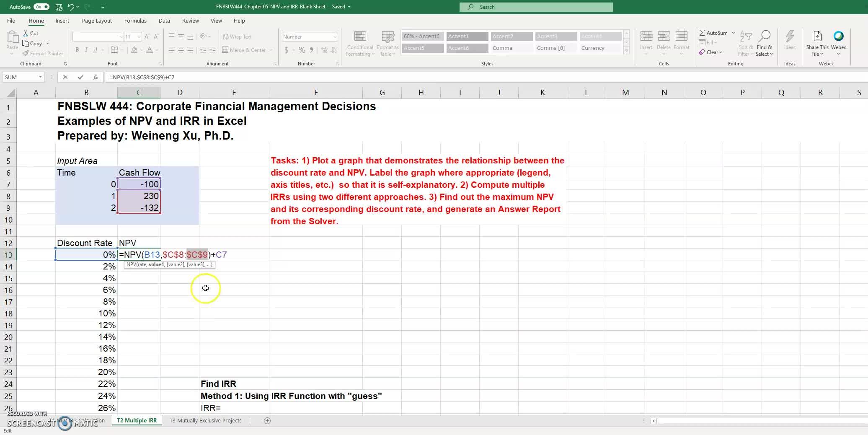Screen dimensions: 868x435
Task: Click the Fill Color bucket swatch
Action: point(134,50)
